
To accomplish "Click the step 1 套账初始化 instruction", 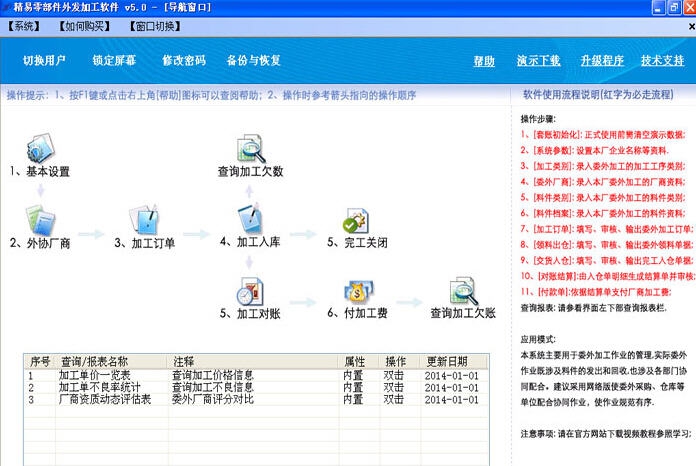I will [x=603, y=135].
